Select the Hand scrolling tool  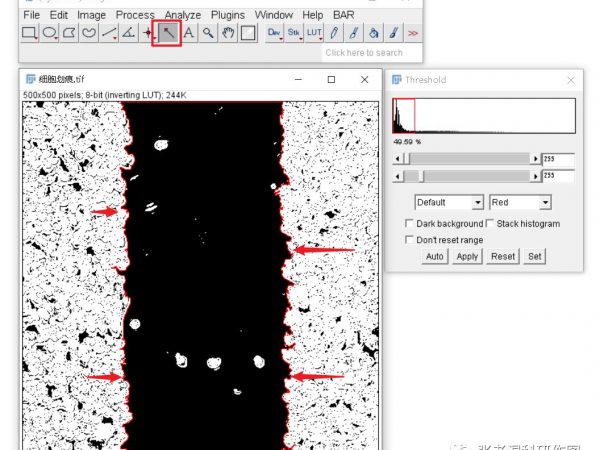coord(228,33)
